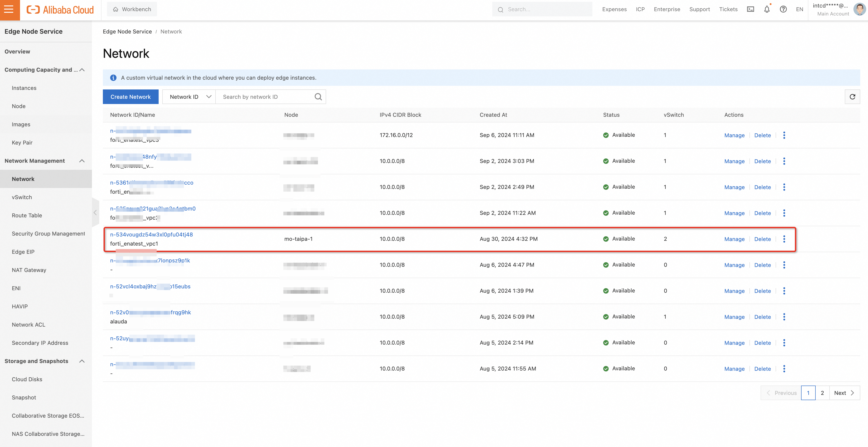The image size is (868, 447).
Task: Open more actions for forti_enatest_vpc1 row
Action: coord(784,239)
